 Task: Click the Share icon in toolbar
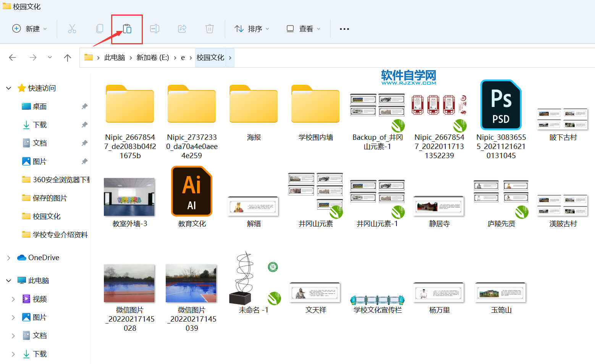[182, 29]
